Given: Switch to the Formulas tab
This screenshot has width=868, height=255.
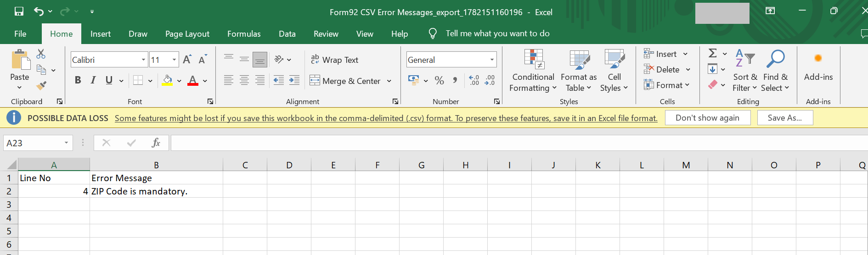Looking at the screenshot, I should tap(244, 34).
